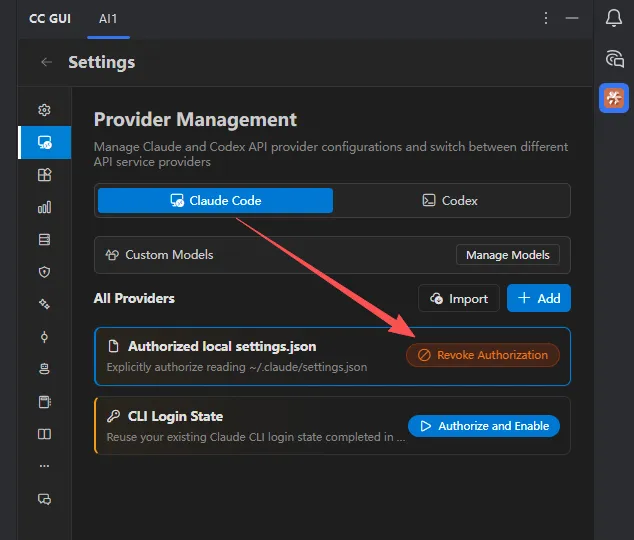Click Authorize and Enable for CLI Login
The height and width of the screenshot is (540, 634).
[484, 426]
